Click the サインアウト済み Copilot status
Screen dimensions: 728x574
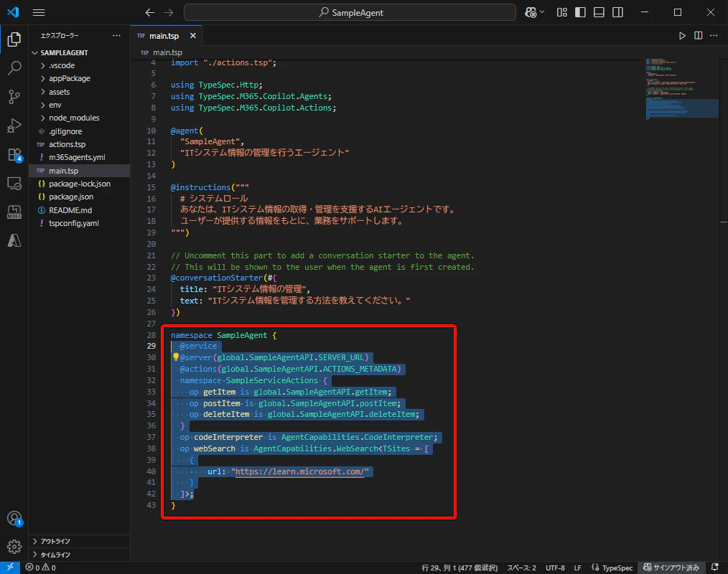pos(671,568)
